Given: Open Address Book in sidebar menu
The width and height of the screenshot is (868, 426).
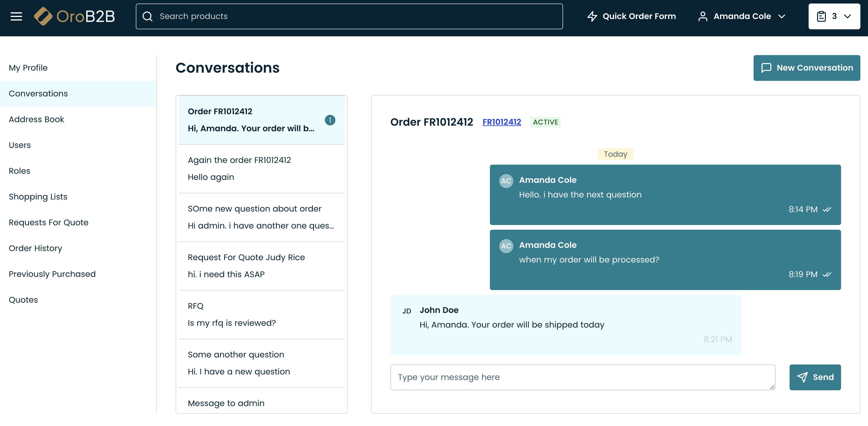Looking at the screenshot, I should (x=36, y=119).
